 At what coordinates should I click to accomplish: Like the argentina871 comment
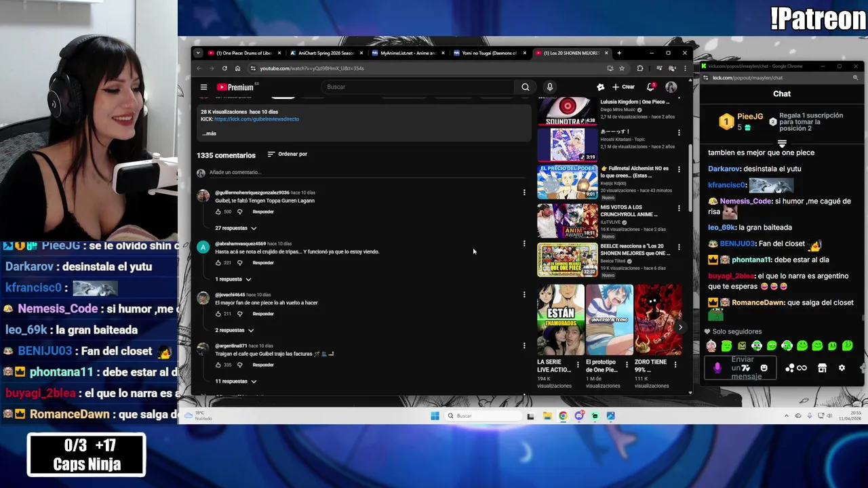[218, 365]
